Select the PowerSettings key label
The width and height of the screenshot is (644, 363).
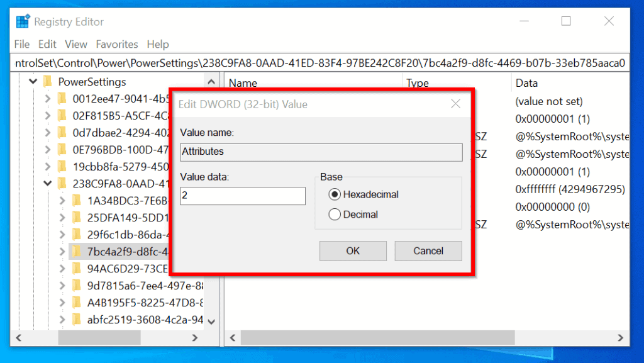(92, 82)
